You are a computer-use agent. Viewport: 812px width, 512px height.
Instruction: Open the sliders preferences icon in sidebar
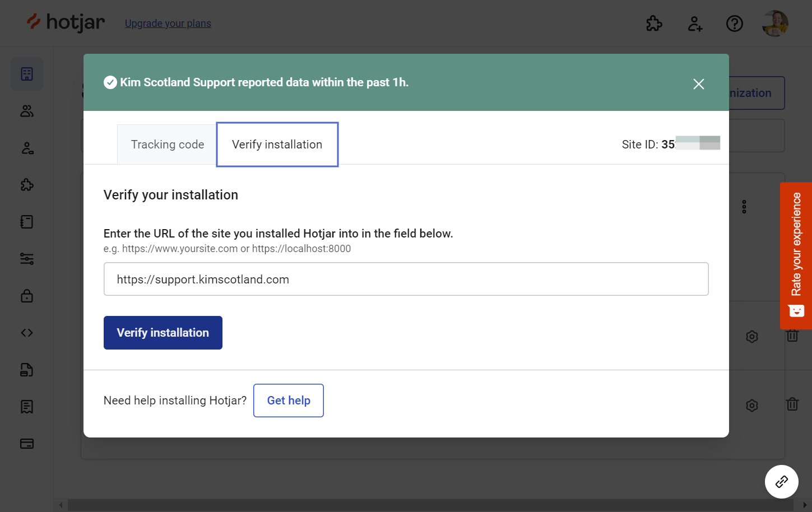click(x=27, y=259)
